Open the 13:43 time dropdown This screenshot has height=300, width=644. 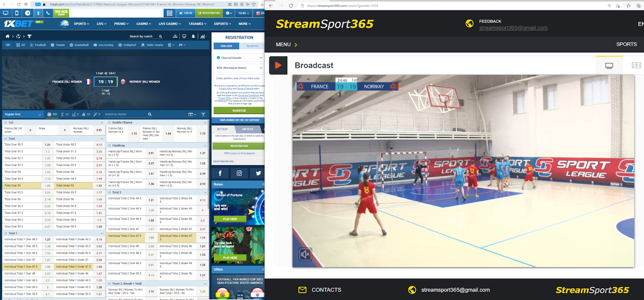[244, 13]
